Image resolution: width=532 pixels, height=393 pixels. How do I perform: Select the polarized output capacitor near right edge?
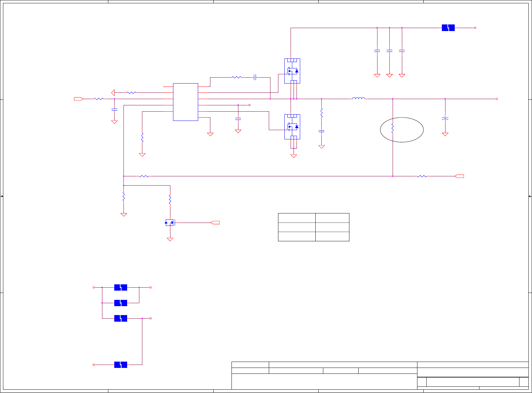(x=445, y=118)
